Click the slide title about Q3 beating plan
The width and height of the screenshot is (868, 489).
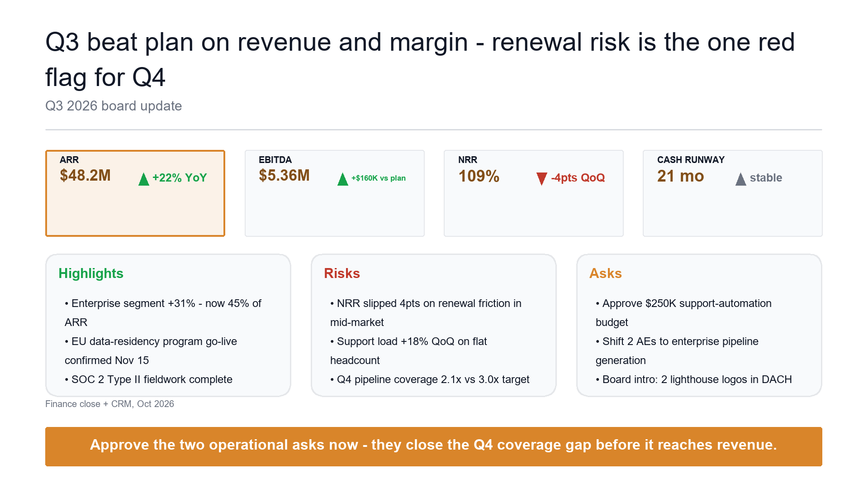click(420, 60)
